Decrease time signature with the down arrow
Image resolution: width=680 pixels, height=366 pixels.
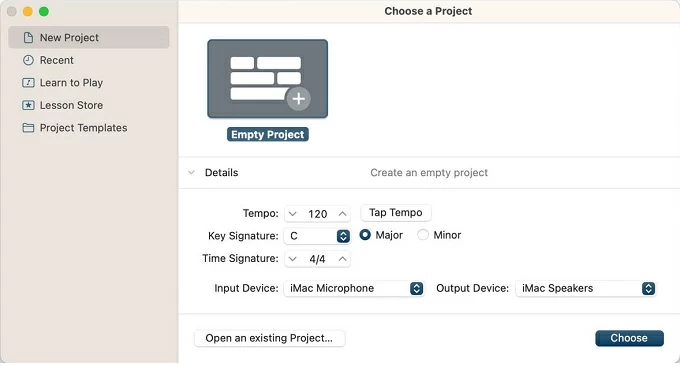(x=293, y=259)
